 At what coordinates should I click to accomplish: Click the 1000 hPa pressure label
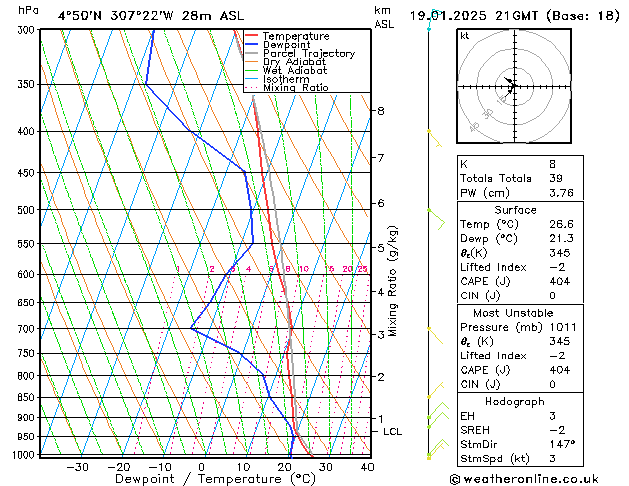(x=26, y=455)
